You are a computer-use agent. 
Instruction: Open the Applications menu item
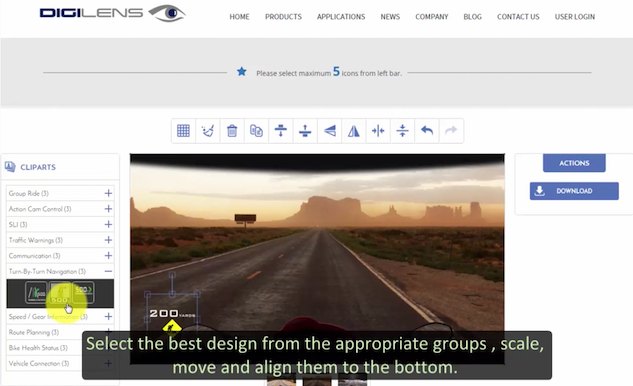point(341,17)
